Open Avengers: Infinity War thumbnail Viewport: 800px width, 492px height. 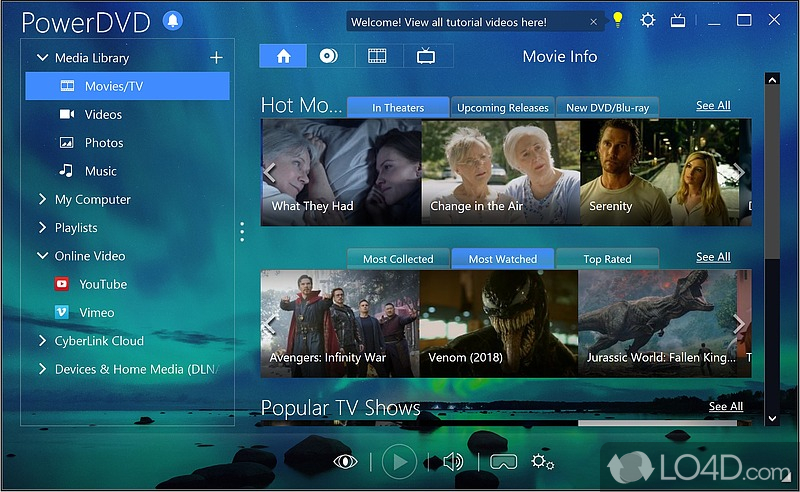coord(340,324)
